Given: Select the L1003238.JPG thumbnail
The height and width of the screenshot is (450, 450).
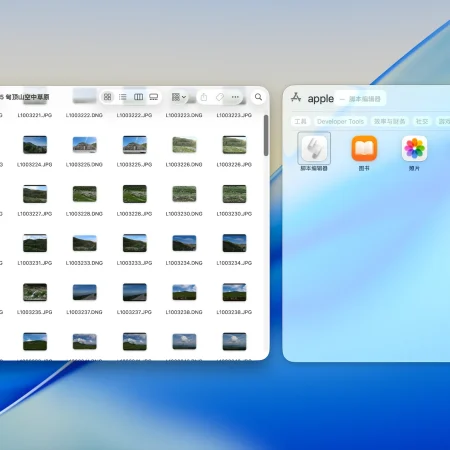Looking at the screenshot, I should 234,292.
